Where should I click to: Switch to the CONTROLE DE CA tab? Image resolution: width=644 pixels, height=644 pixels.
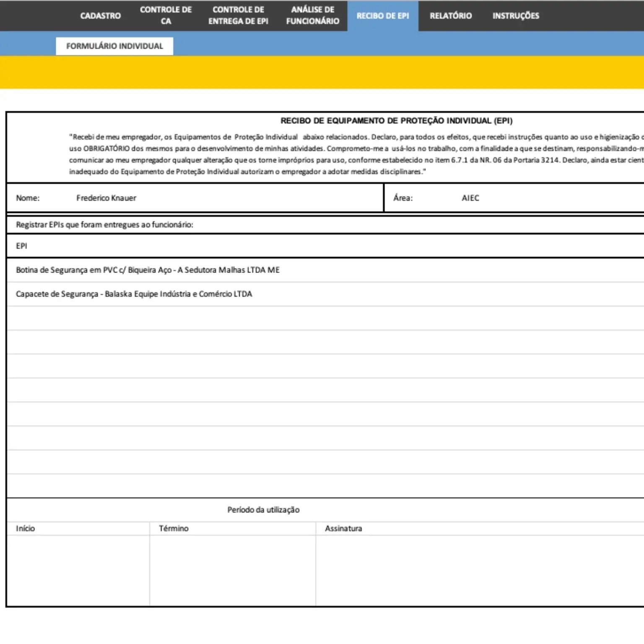click(166, 16)
